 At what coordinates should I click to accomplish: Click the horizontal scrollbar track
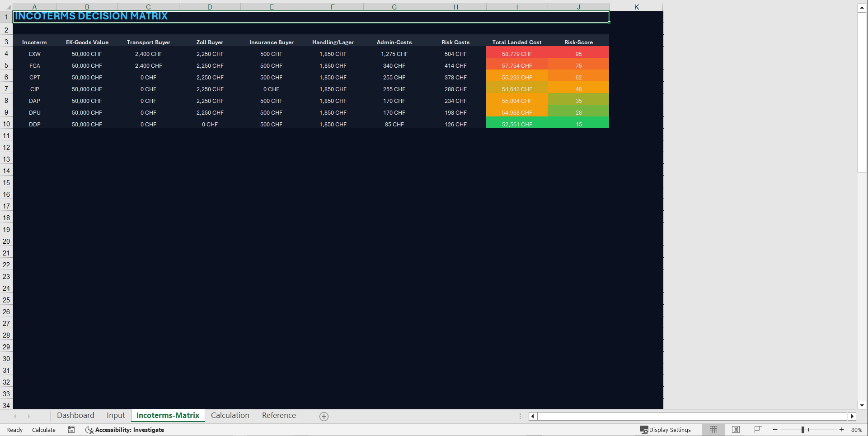coord(692,416)
